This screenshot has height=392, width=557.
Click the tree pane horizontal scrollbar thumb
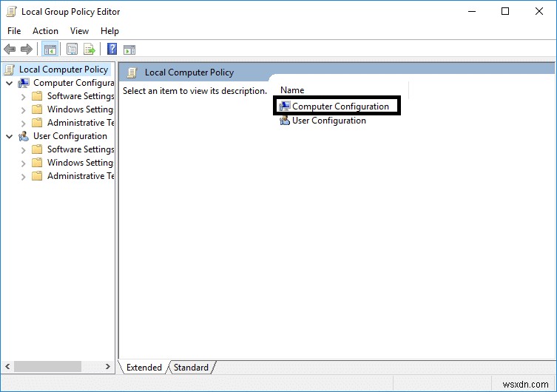click(x=47, y=366)
